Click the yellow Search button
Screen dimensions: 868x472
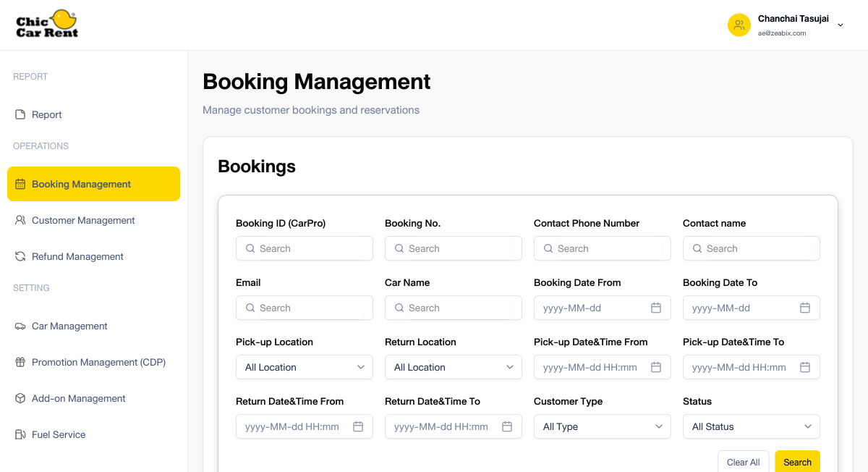click(797, 462)
